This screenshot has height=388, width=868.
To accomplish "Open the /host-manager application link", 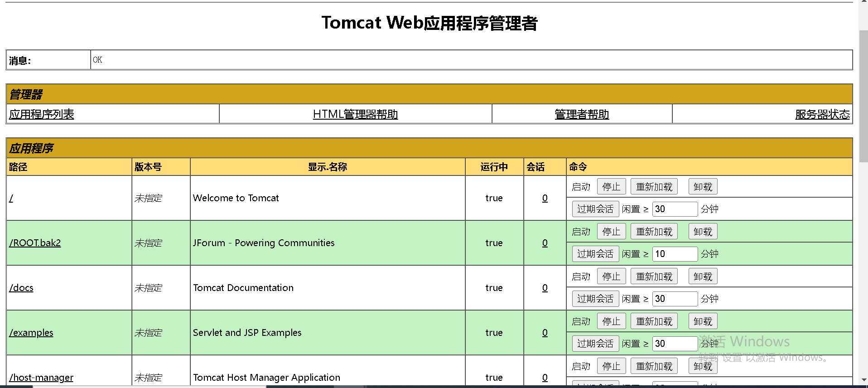I will tap(41, 378).
